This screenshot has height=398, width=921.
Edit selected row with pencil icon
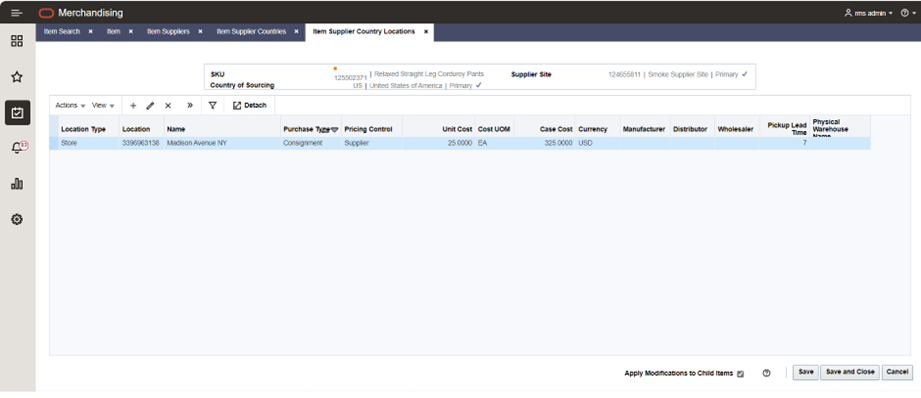click(x=150, y=106)
